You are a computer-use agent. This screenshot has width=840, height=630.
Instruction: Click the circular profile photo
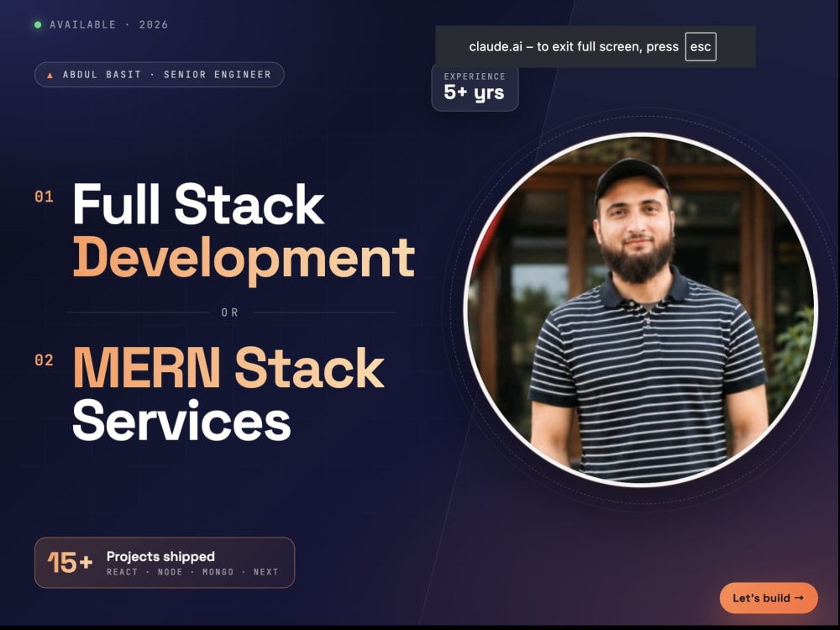coord(640,309)
